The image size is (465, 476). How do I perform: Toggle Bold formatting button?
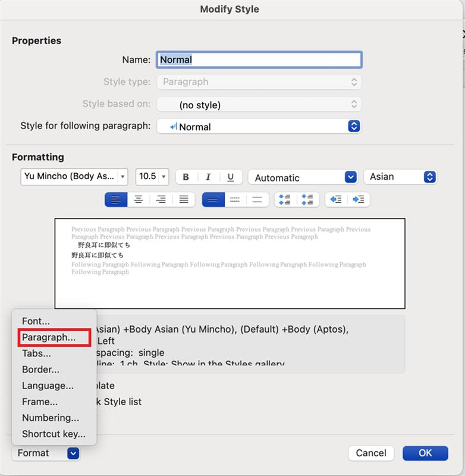(x=186, y=177)
